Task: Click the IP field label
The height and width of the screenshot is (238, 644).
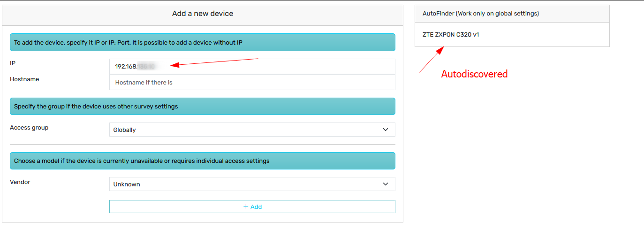Action: coord(13,63)
